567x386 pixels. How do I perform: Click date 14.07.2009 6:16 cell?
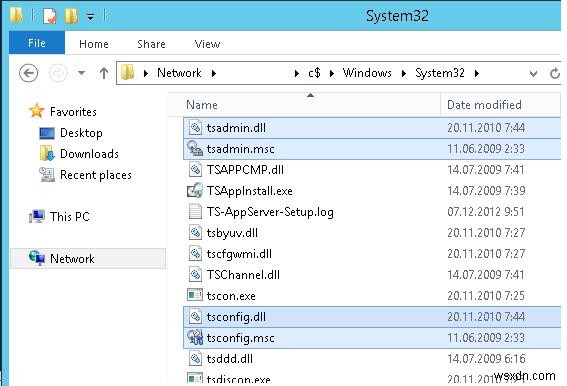[x=486, y=359]
